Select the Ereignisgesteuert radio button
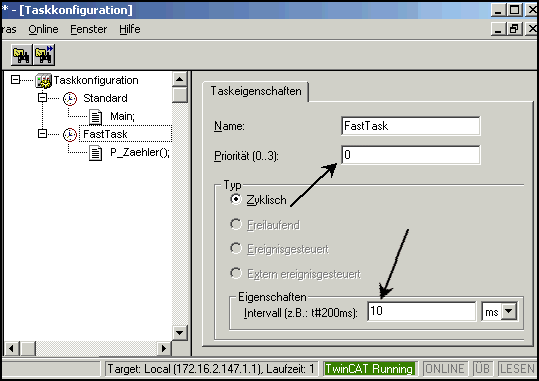 (236, 248)
